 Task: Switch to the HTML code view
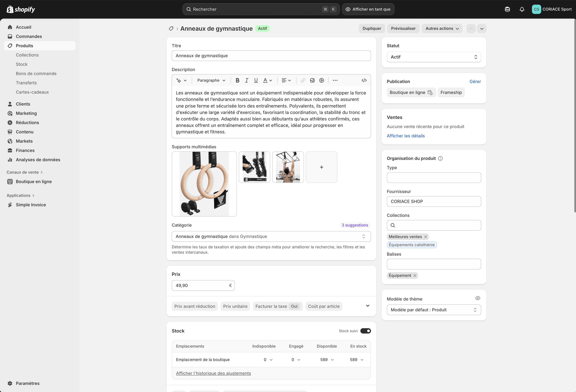point(364,80)
